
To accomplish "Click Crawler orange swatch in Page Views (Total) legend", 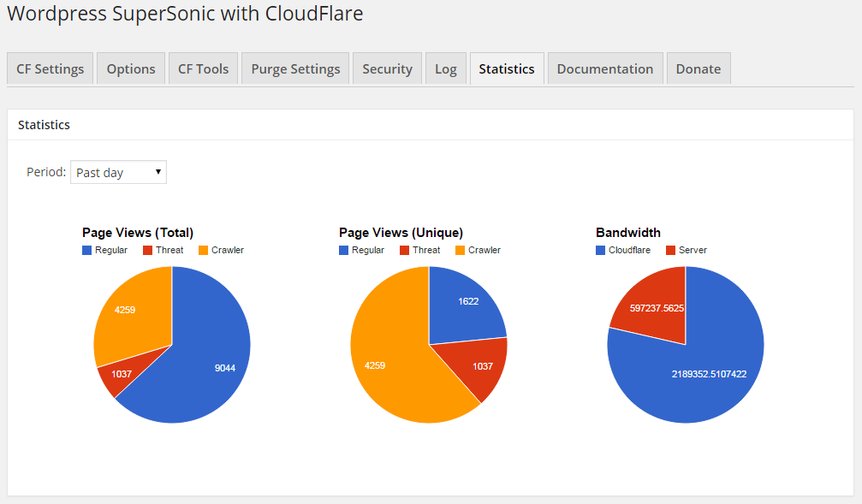I will (x=204, y=250).
